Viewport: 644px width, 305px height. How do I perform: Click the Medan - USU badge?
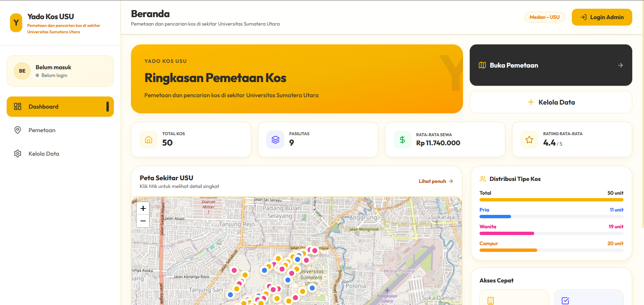(x=545, y=17)
